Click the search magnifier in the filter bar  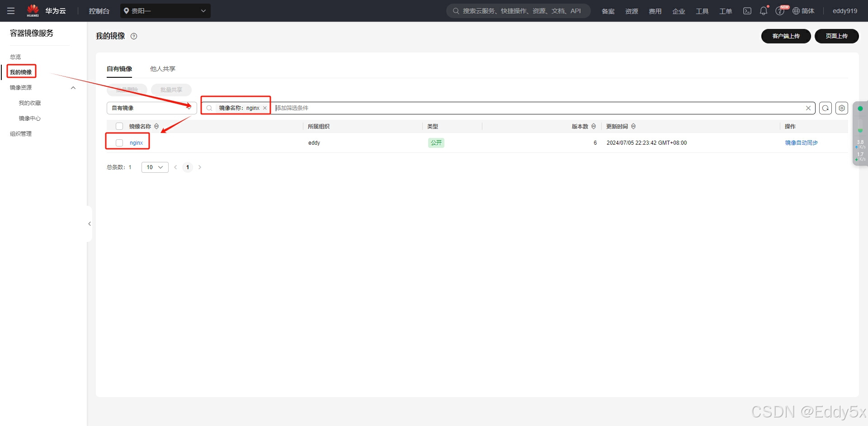[209, 108]
